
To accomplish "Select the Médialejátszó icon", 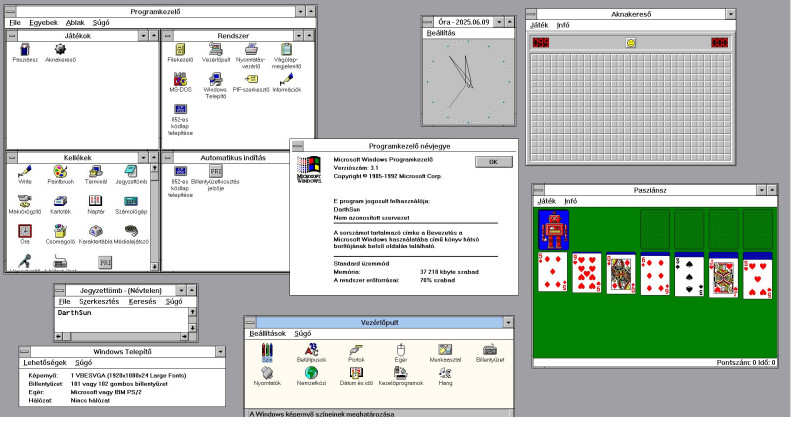I will point(131,231).
